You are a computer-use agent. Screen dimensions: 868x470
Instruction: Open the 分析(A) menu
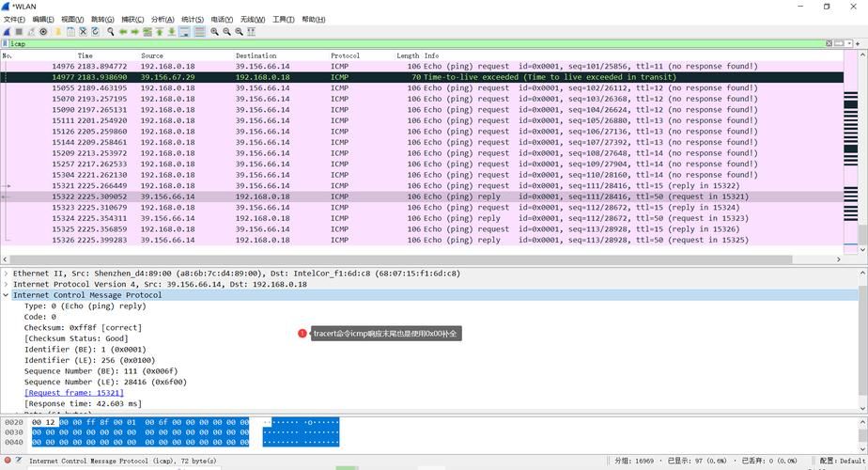(x=163, y=20)
